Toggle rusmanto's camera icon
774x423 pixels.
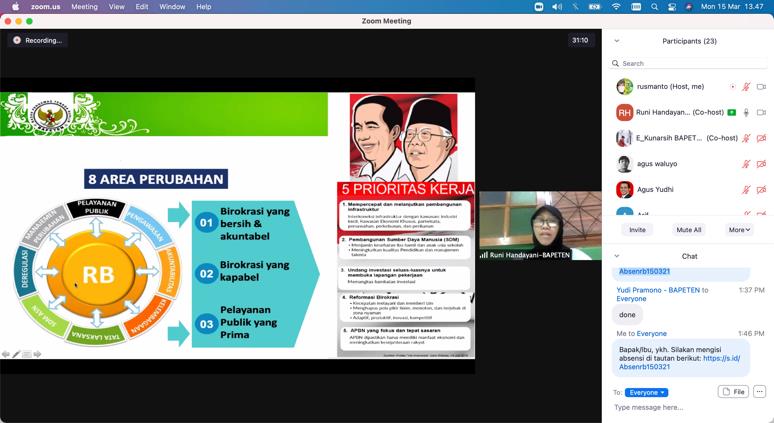pos(761,86)
